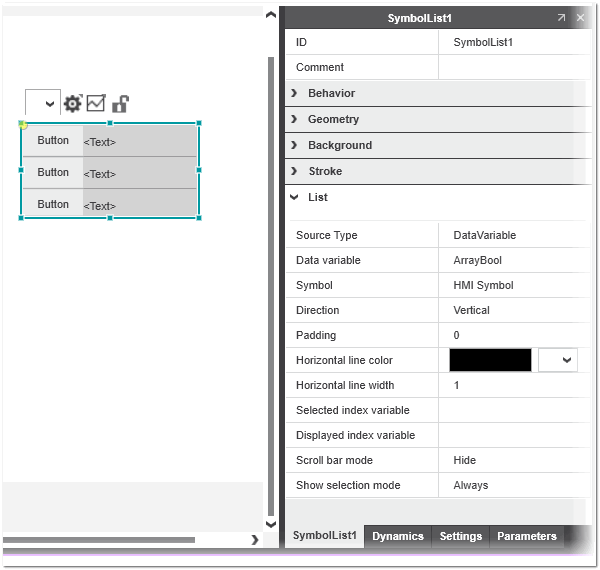The image size is (600, 570).
Task: Select the Parameters tab
Action: tap(526, 536)
